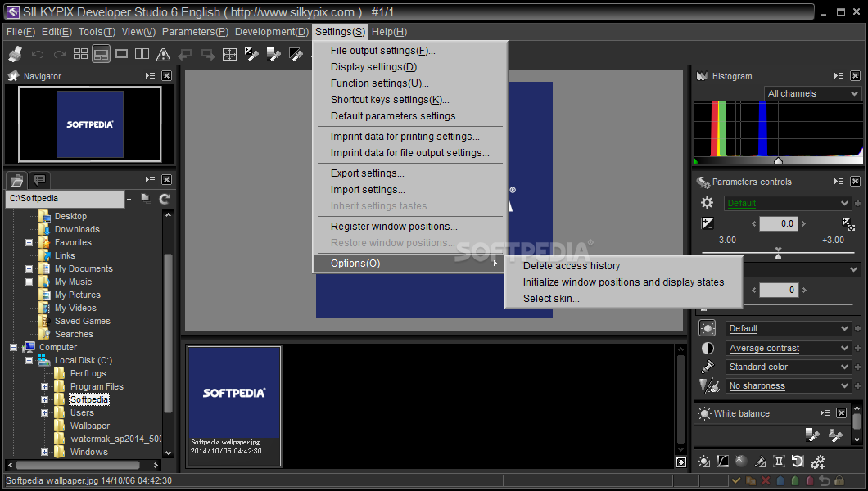Viewport: 868px width, 491px height.
Task: Click the parameters gear icon
Action: 707,203
